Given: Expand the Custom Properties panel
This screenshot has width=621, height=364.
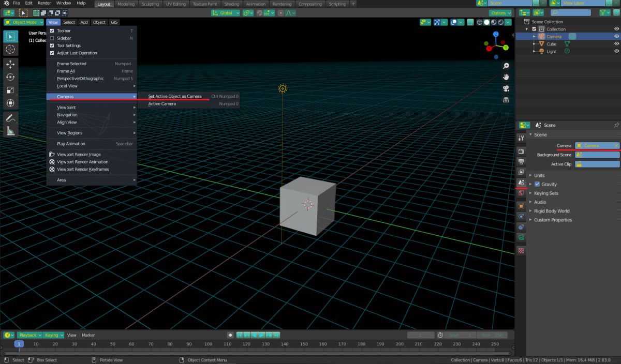Looking at the screenshot, I should [553, 220].
